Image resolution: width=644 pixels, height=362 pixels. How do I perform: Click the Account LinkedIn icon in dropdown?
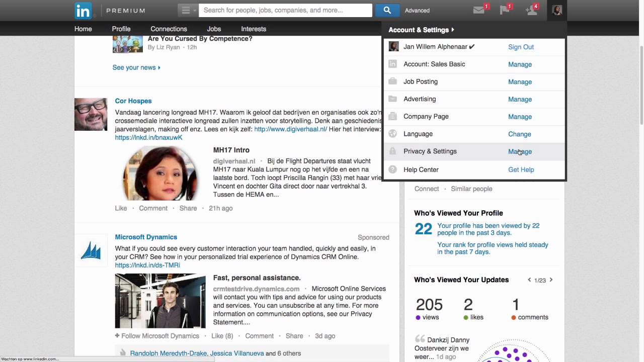coord(393,64)
